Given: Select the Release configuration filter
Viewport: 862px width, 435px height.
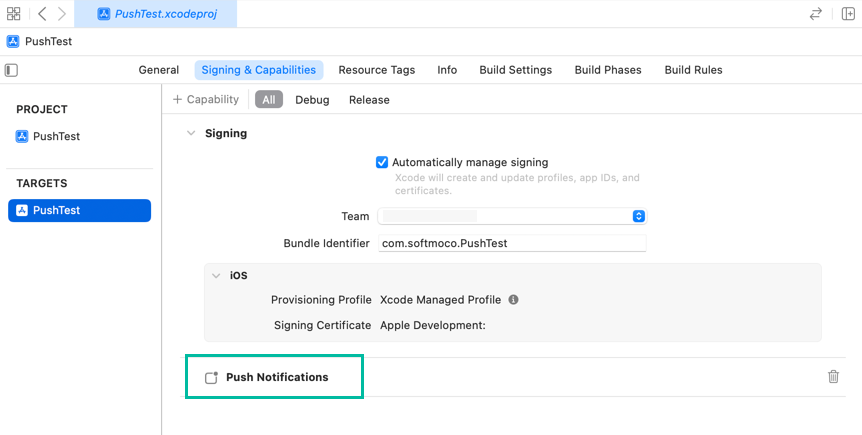Looking at the screenshot, I should [x=369, y=100].
